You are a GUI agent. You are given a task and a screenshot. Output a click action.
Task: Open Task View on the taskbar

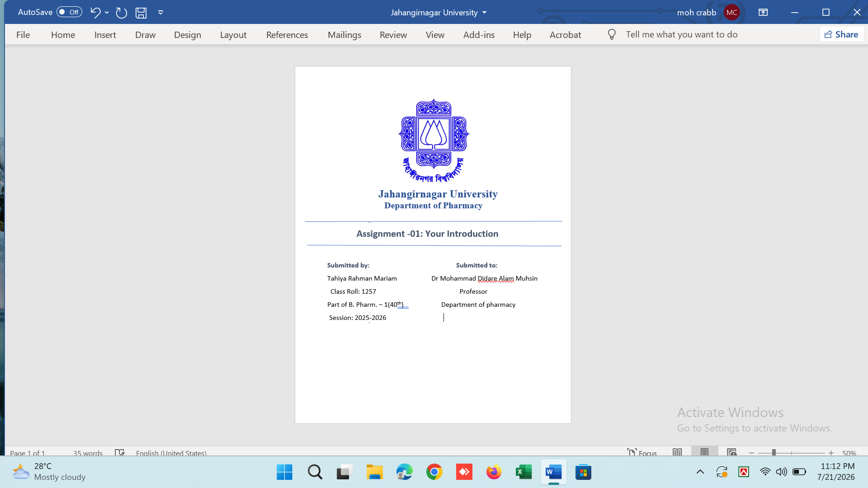[344, 472]
